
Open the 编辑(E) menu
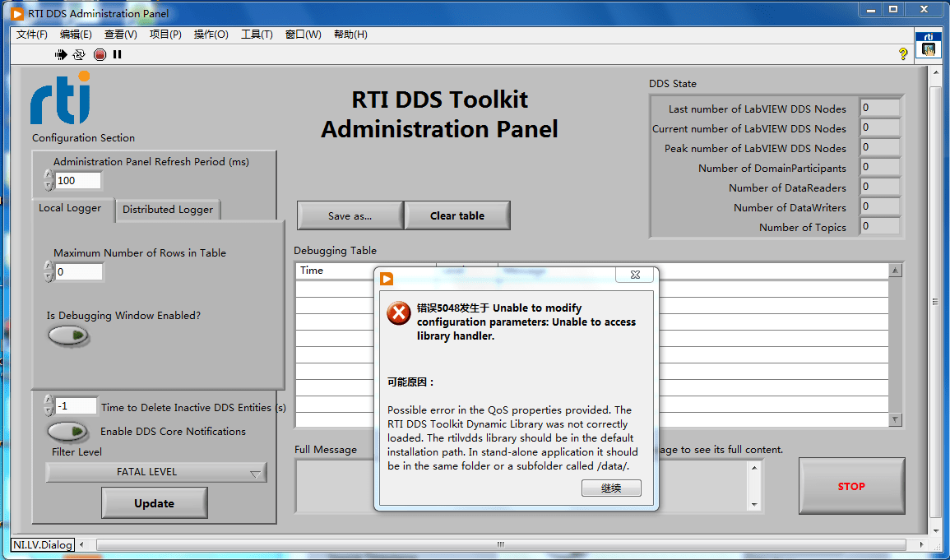[x=76, y=35]
